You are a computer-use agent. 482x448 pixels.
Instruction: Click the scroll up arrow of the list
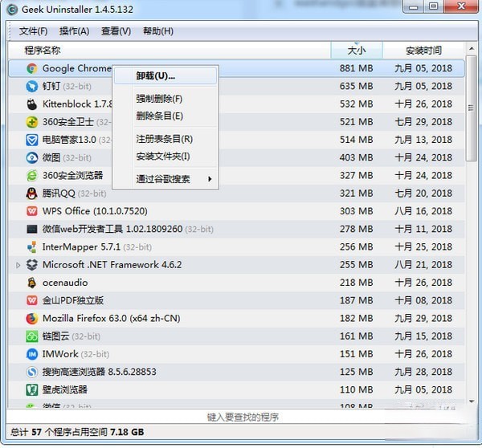click(x=472, y=48)
